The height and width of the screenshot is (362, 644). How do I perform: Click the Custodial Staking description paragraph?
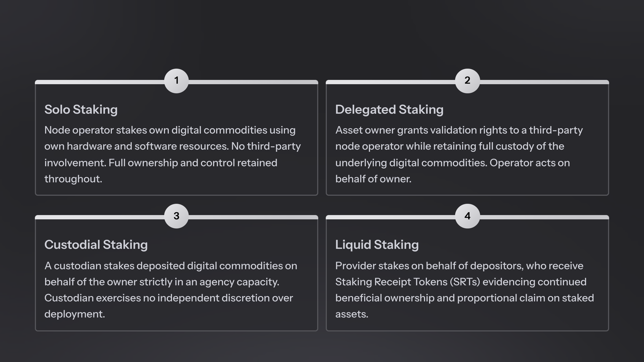(171, 290)
